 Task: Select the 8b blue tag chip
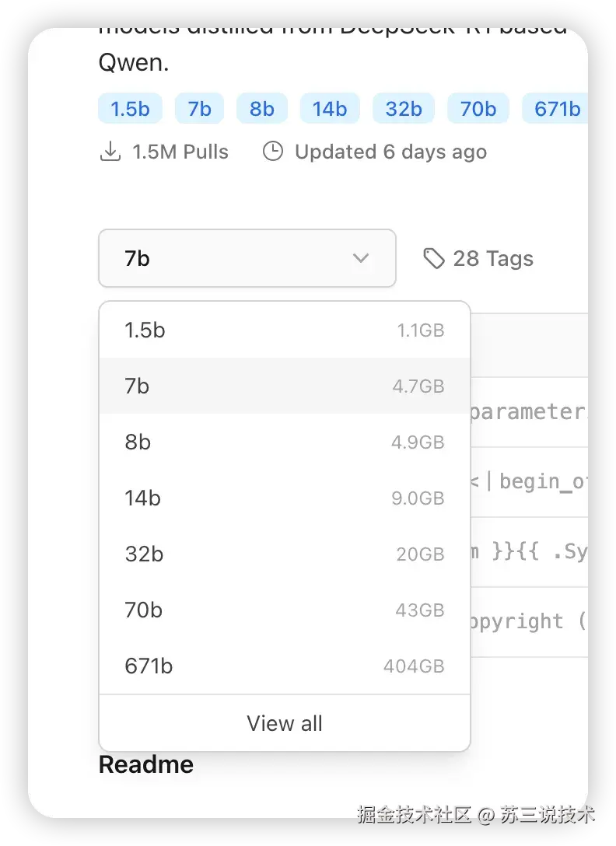[x=262, y=109]
